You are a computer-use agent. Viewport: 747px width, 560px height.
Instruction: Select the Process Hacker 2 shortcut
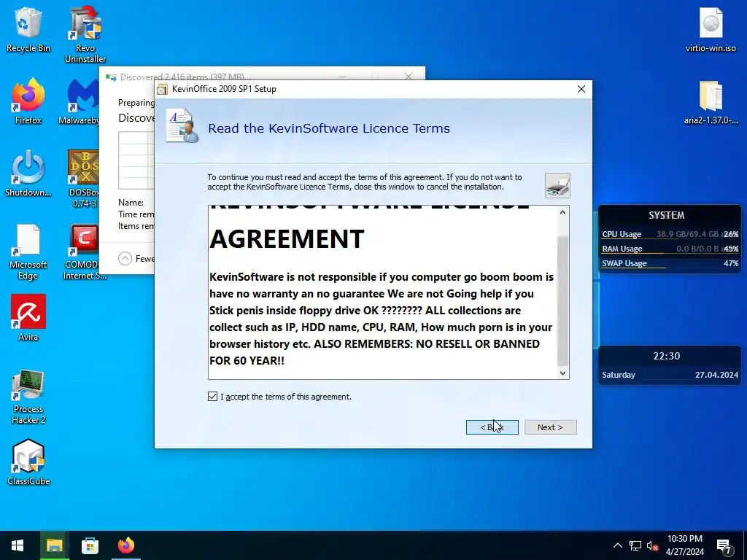click(x=28, y=396)
